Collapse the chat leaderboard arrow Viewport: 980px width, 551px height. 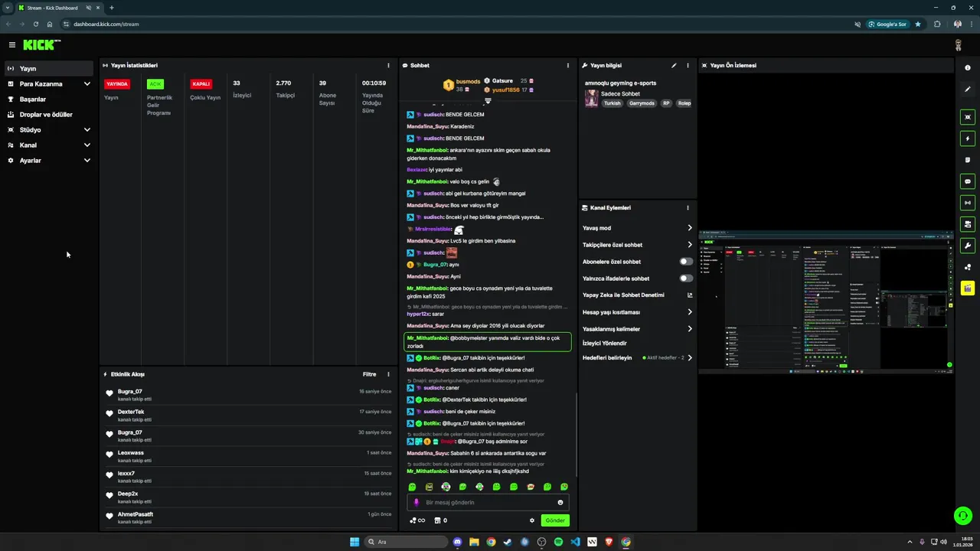click(488, 101)
